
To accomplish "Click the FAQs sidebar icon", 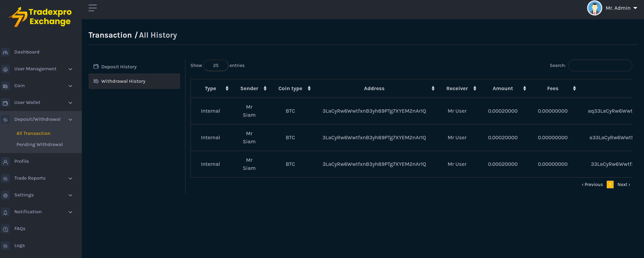I will pos(5,229).
